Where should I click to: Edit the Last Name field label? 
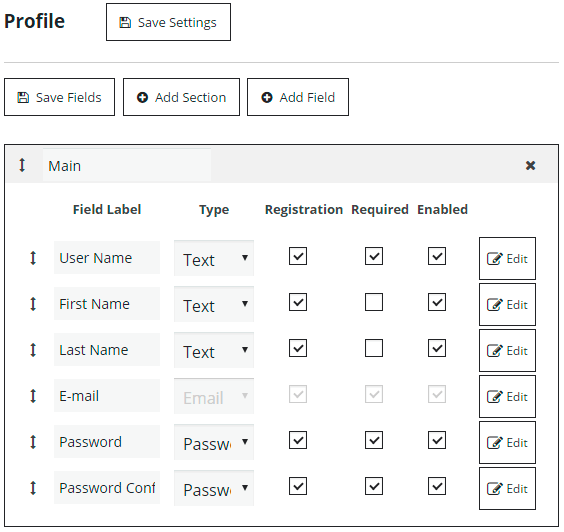(107, 350)
